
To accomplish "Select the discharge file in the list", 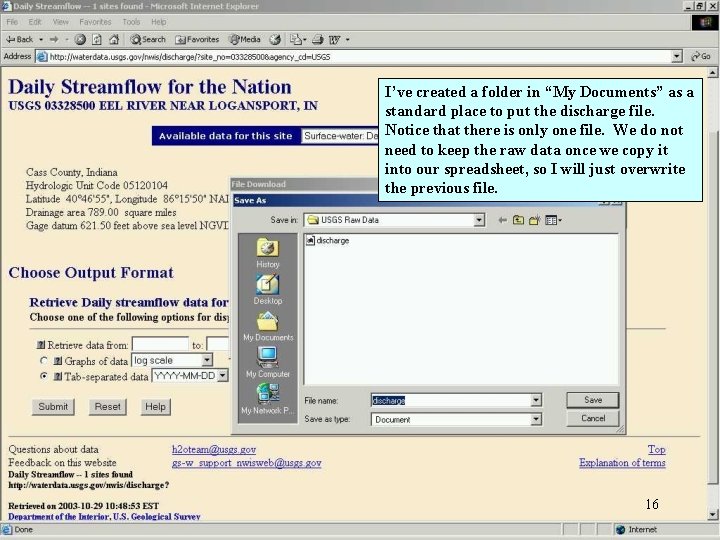I will (328, 240).
